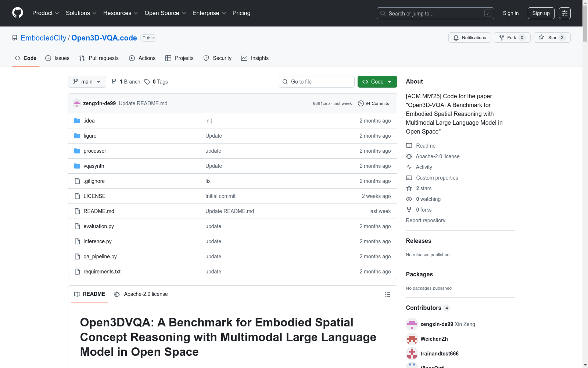Click the book icon beside Readme in About

409,146
